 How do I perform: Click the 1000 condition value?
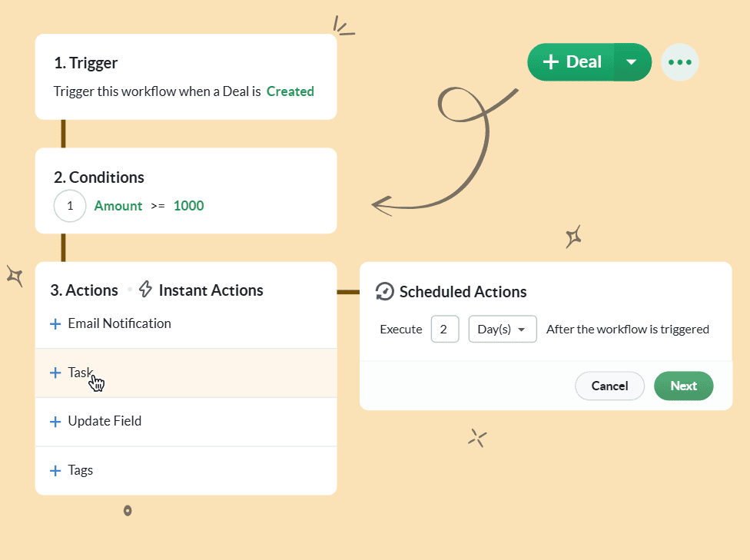(188, 206)
